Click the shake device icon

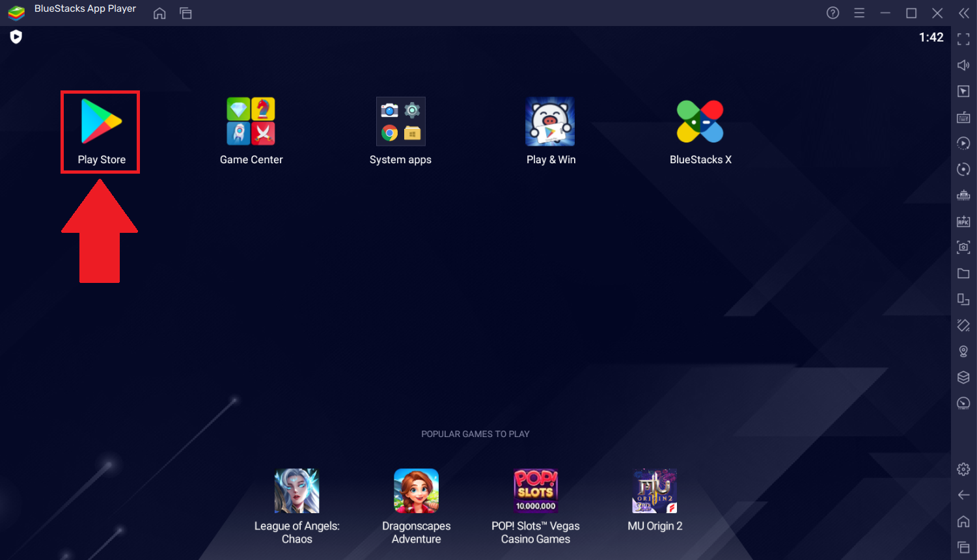click(x=963, y=325)
